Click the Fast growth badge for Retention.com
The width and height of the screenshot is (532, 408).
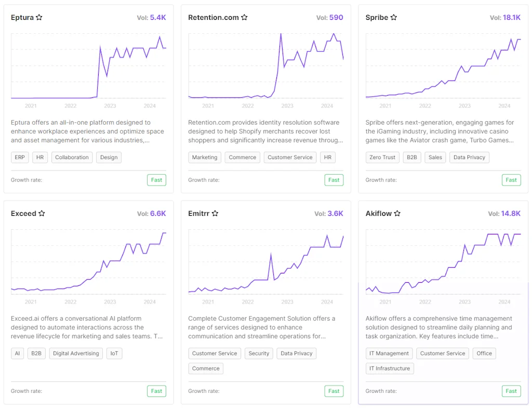334,180
